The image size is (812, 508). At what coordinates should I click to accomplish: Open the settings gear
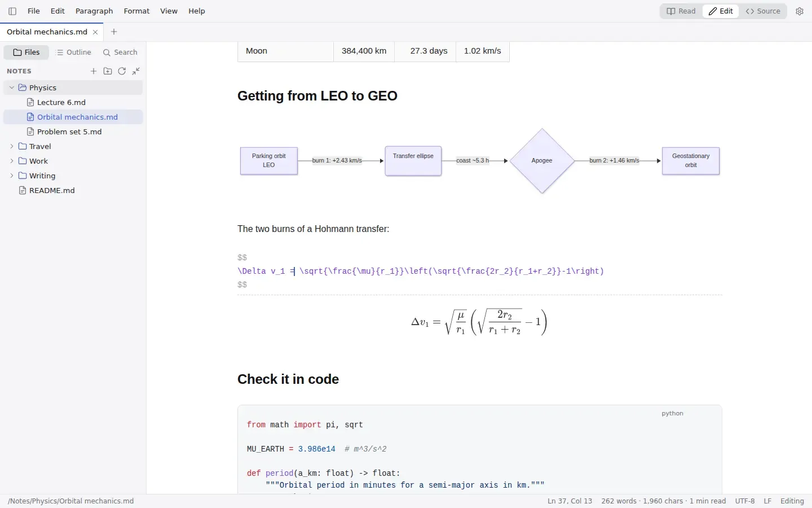click(800, 11)
